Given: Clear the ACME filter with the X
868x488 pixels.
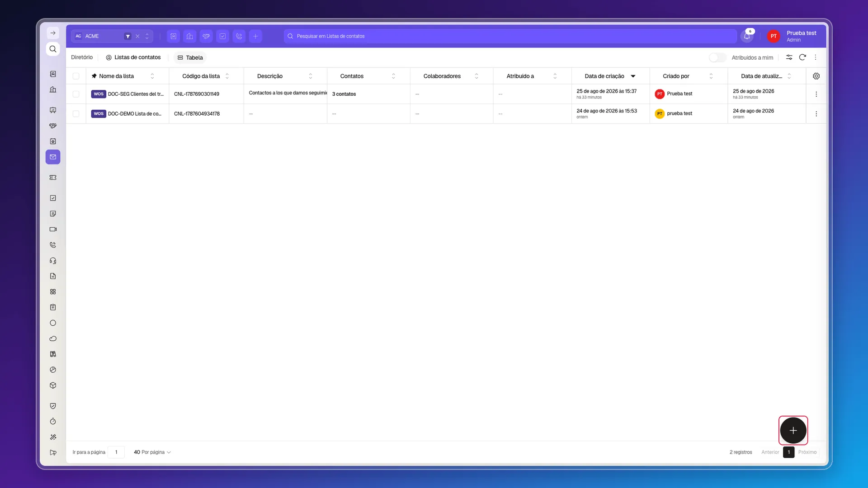Looking at the screenshot, I should [x=137, y=36].
